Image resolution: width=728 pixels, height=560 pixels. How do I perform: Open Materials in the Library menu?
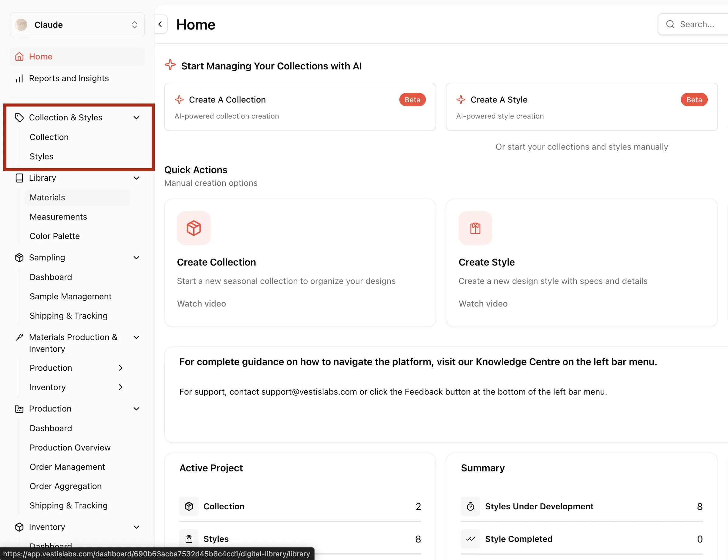pyautogui.click(x=77, y=198)
